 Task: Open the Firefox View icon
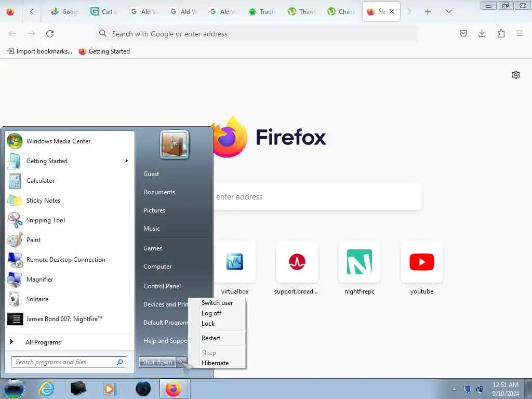pyautogui.click(x=10, y=12)
